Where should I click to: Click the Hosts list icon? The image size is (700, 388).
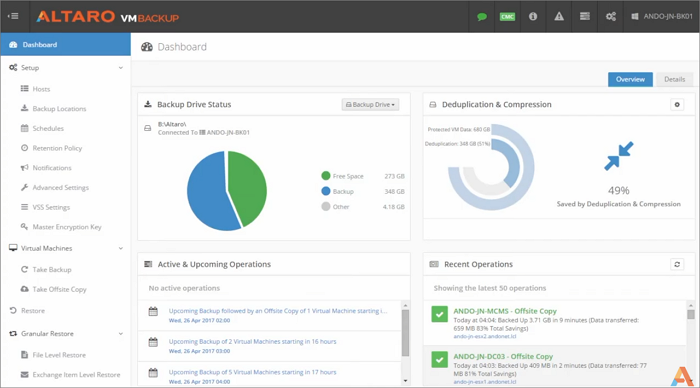(x=25, y=88)
